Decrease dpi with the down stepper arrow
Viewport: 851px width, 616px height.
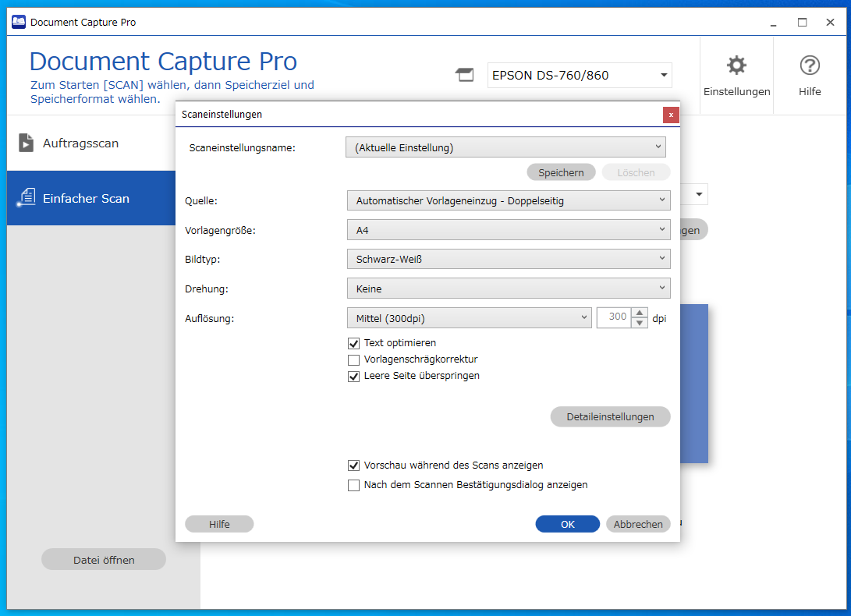pyautogui.click(x=640, y=323)
